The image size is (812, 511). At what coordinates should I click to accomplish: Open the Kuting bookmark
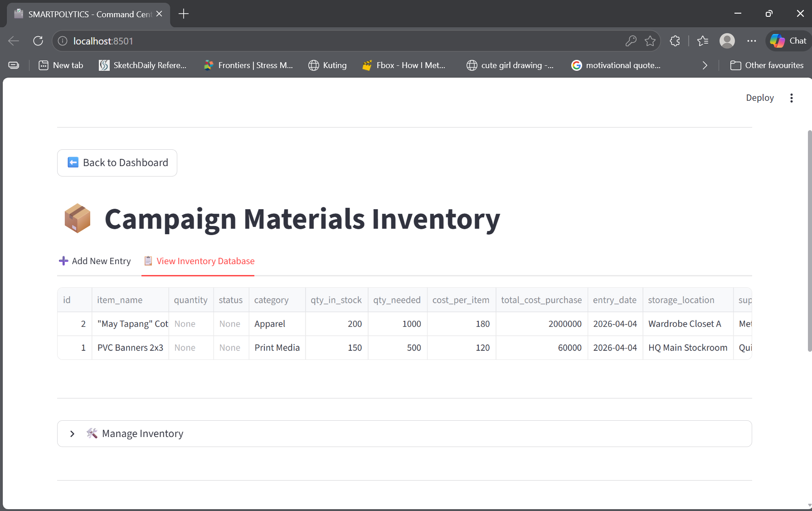[x=327, y=65]
